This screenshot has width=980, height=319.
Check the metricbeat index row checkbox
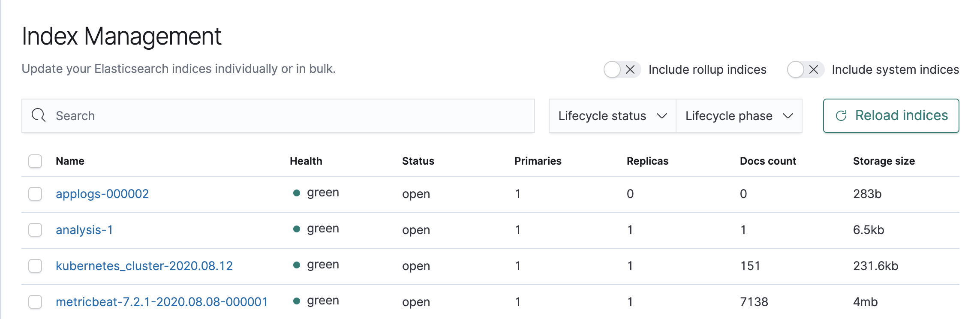[x=35, y=302]
